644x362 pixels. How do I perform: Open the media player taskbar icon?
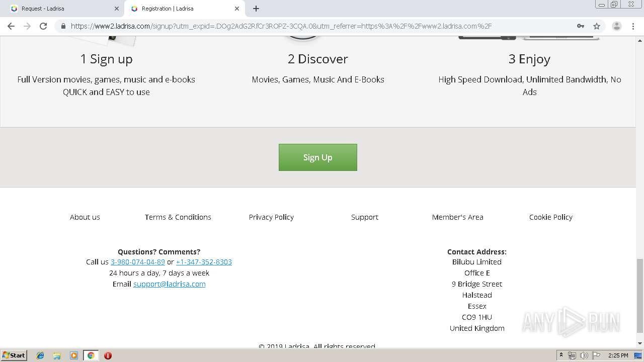74,355
